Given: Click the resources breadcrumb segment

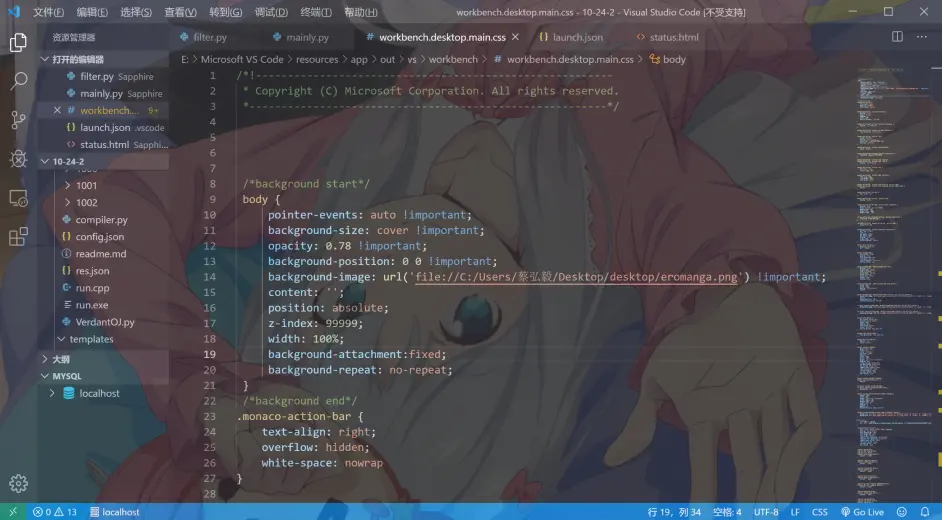Looking at the screenshot, I should [x=317, y=59].
